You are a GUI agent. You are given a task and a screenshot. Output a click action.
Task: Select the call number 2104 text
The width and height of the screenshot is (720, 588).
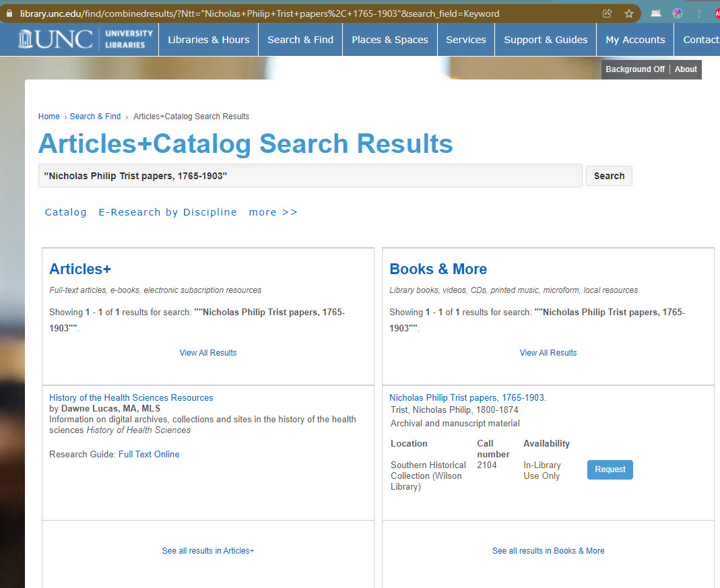[487, 465]
